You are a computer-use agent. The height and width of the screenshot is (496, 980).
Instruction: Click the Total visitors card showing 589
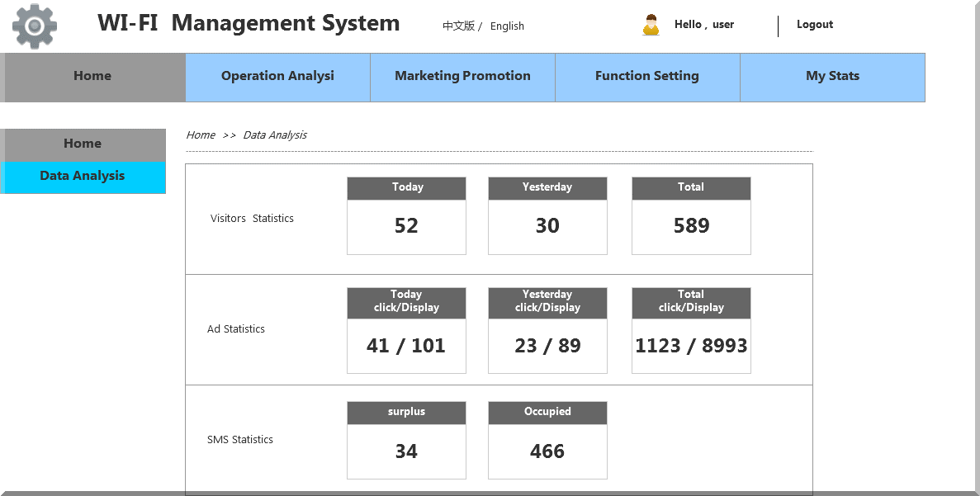pos(691,216)
